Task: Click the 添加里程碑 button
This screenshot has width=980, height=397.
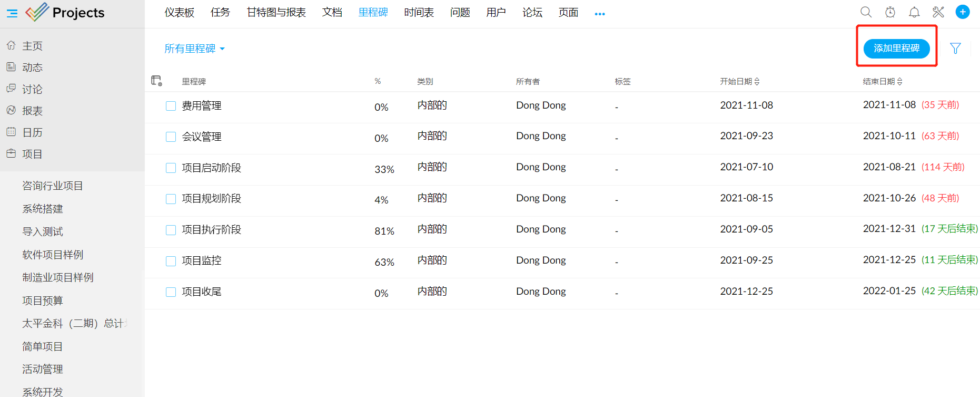Action: [x=896, y=49]
